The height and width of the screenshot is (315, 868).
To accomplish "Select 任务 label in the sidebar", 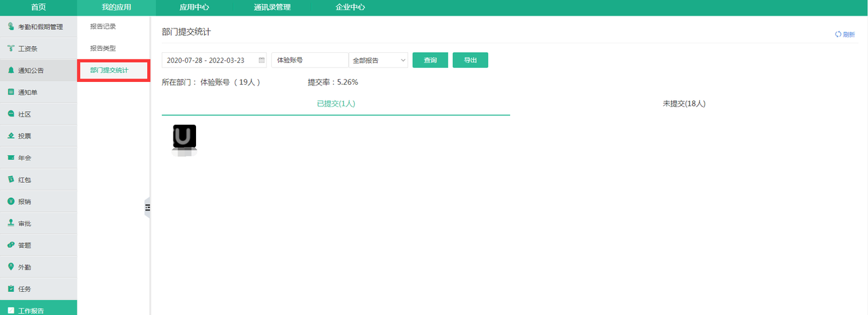I will pyautogui.click(x=24, y=289).
